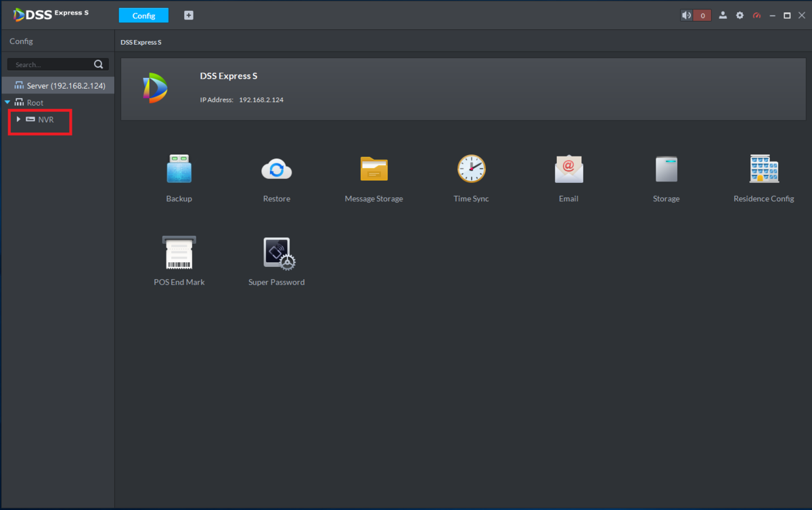The image size is (812, 510).
Task: Collapse the Root tree node arrow
Action: [x=7, y=102]
